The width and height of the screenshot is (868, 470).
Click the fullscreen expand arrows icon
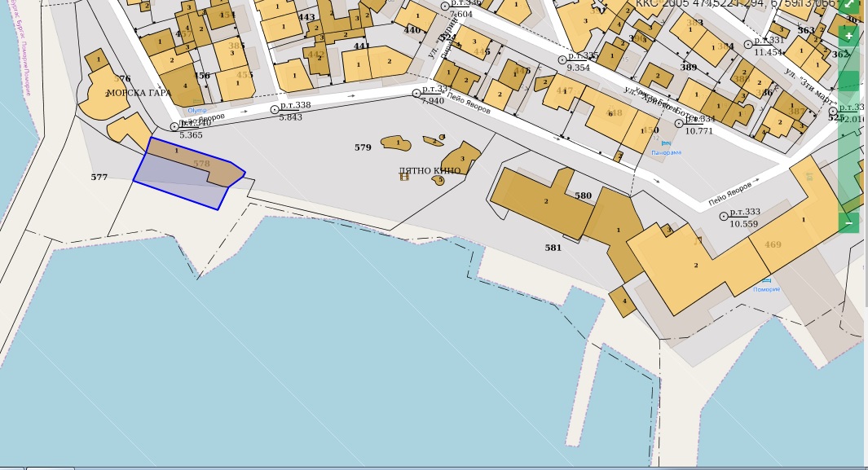[x=848, y=5]
